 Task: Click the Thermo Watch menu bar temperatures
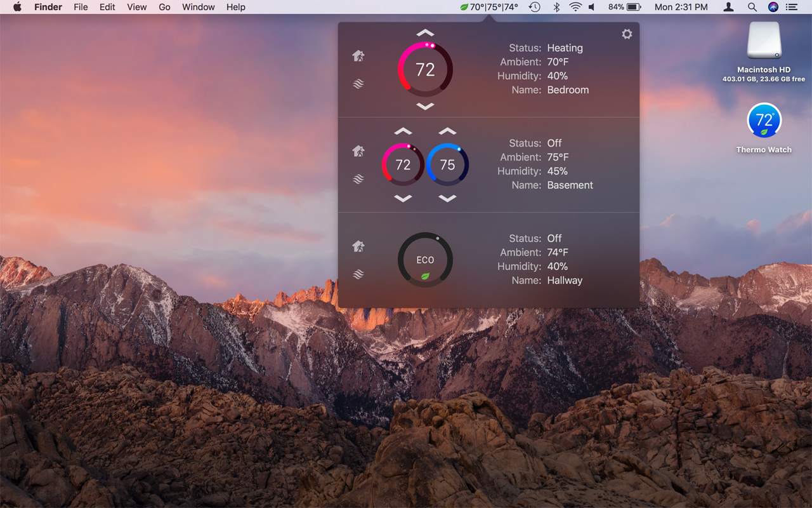pos(488,7)
